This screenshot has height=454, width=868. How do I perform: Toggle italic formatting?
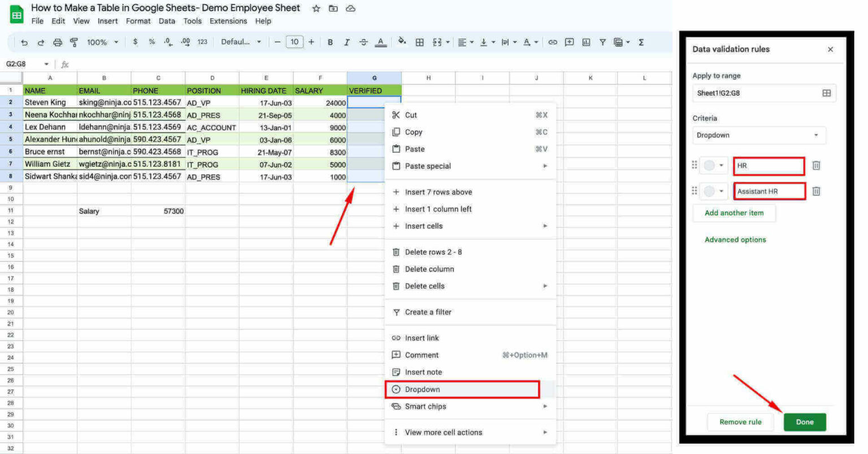pos(348,42)
